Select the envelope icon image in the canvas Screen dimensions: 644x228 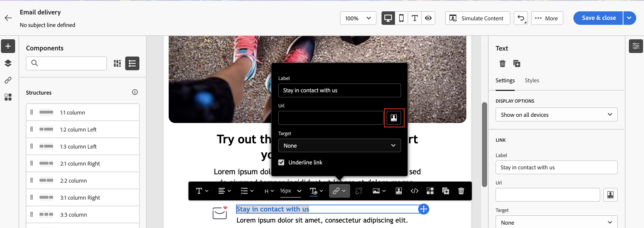[x=220, y=213]
